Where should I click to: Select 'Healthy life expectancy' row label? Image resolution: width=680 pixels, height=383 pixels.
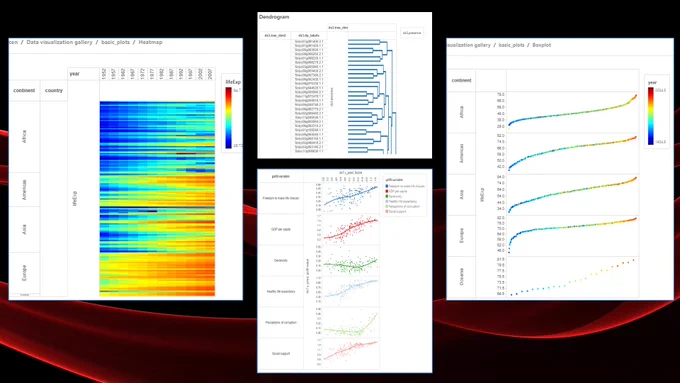[281, 291]
